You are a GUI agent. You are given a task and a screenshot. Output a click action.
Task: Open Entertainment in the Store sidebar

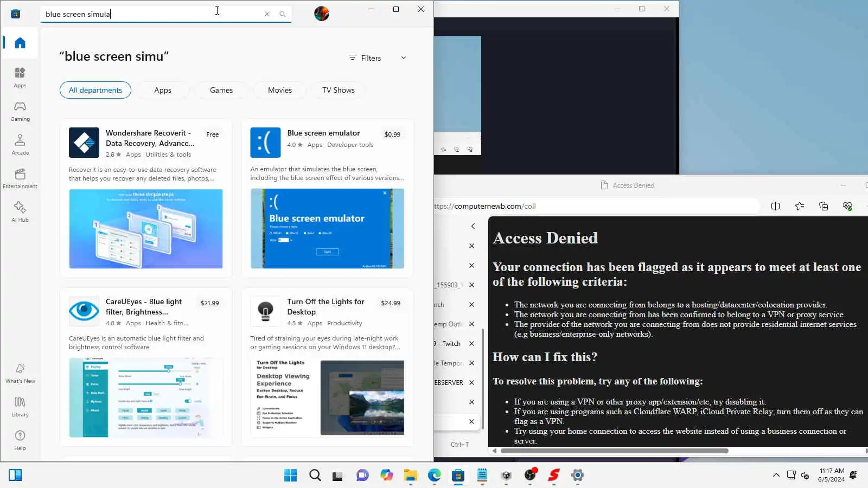pyautogui.click(x=20, y=178)
